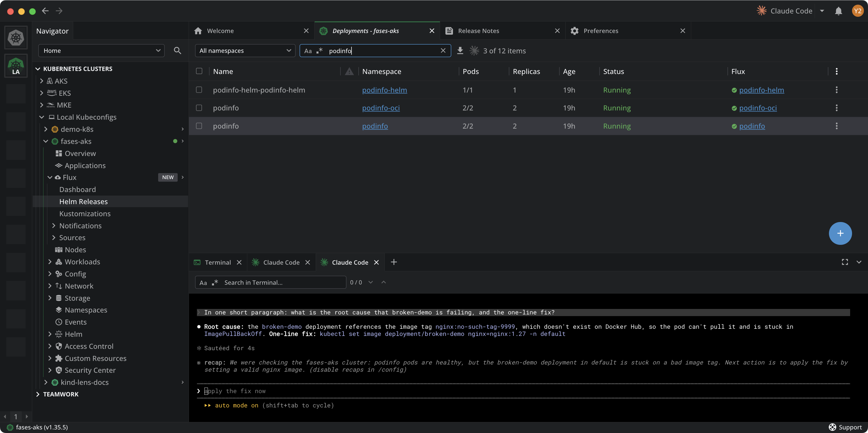
Task: Go forward with the forward arrow
Action: point(59,11)
